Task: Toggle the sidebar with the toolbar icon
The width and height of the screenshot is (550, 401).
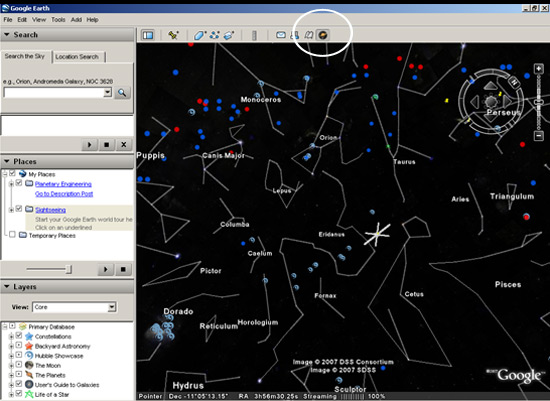Action: point(148,35)
